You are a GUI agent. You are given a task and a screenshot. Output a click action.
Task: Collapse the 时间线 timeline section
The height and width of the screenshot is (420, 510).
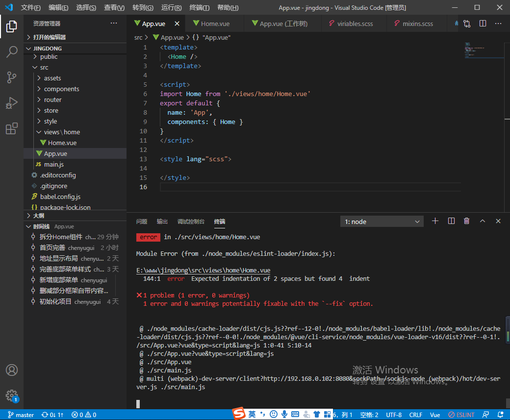(75, 226)
